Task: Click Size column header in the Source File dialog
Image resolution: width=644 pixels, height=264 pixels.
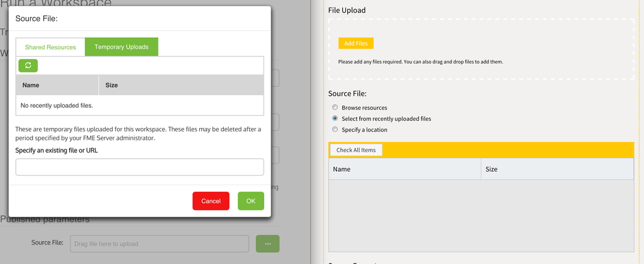Action: (180, 85)
